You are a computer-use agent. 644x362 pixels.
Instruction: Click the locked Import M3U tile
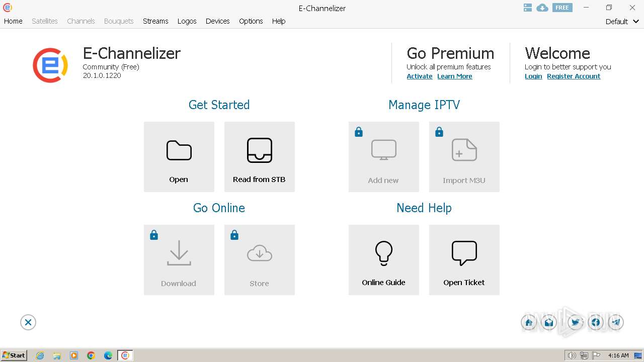[x=464, y=157]
